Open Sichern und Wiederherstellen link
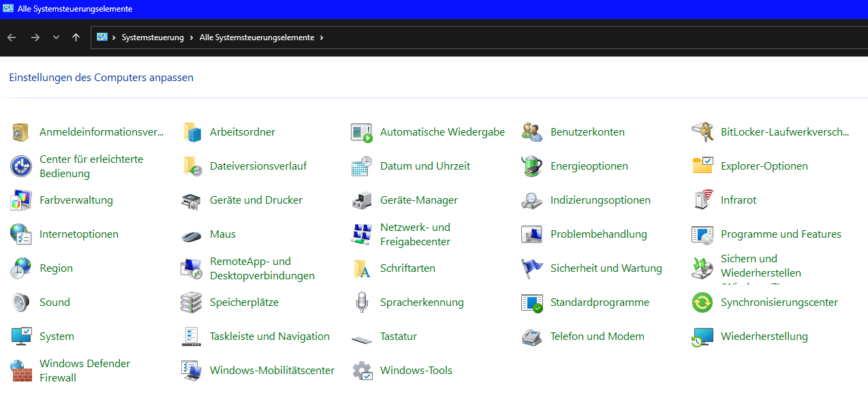 761,268
